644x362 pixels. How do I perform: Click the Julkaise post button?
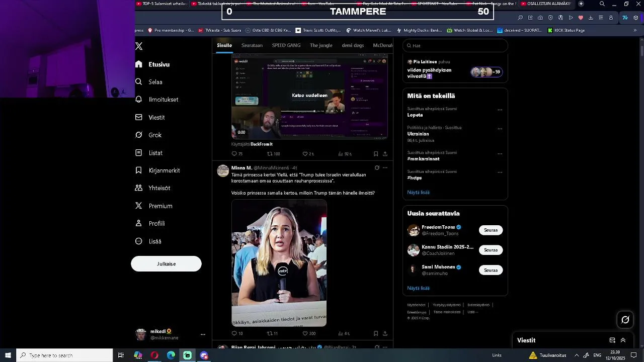(x=166, y=264)
